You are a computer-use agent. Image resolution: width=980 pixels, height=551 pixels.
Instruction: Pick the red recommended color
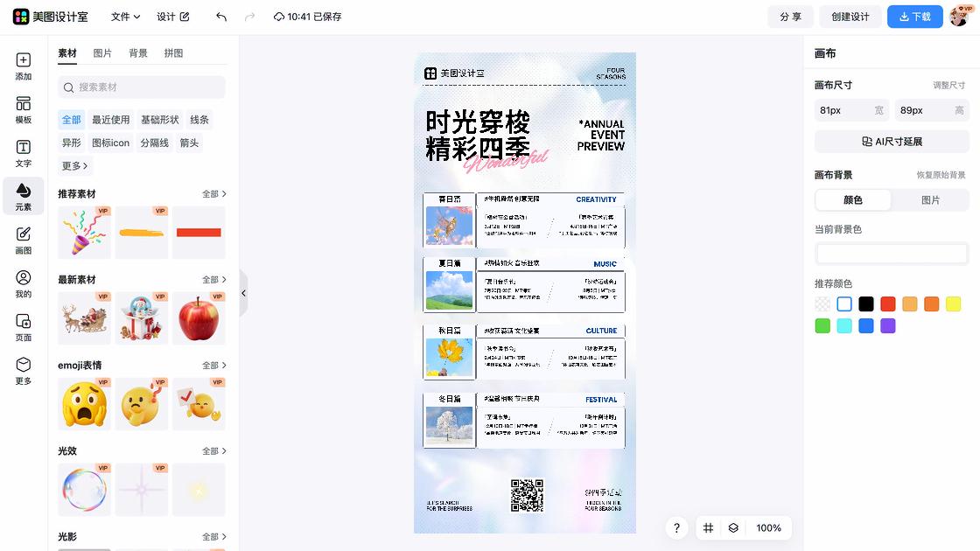(x=888, y=304)
